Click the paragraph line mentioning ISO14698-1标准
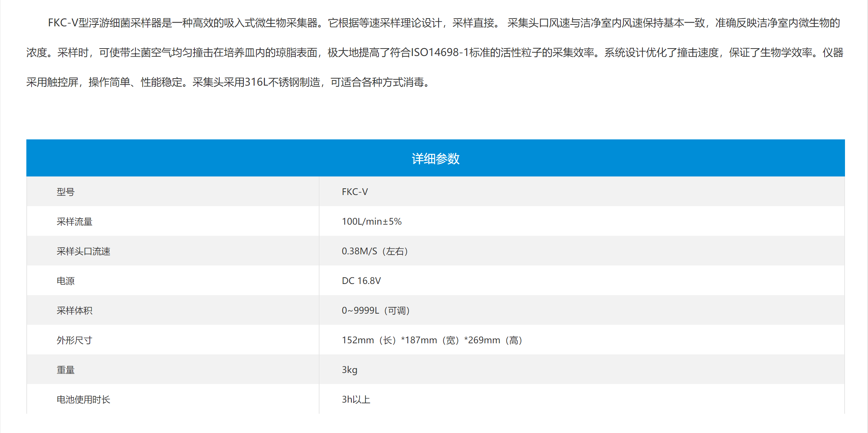The image size is (868, 433). (435, 53)
